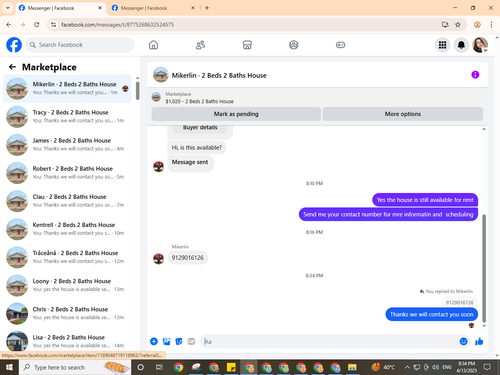This screenshot has width=500, height=375.
Task: Open the Facebook menu grid icon
Action: click(442, 45)
